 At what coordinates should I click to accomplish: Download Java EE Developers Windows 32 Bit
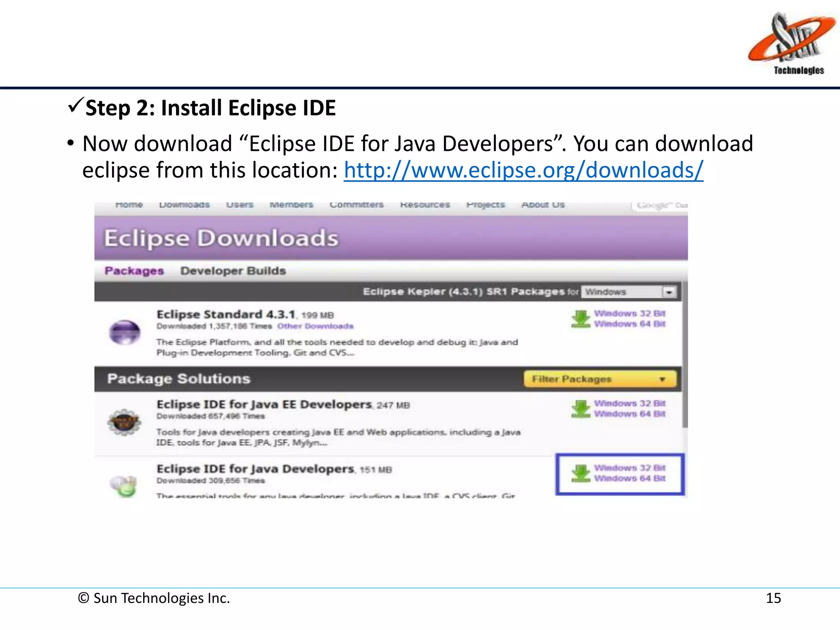point(630,404)
